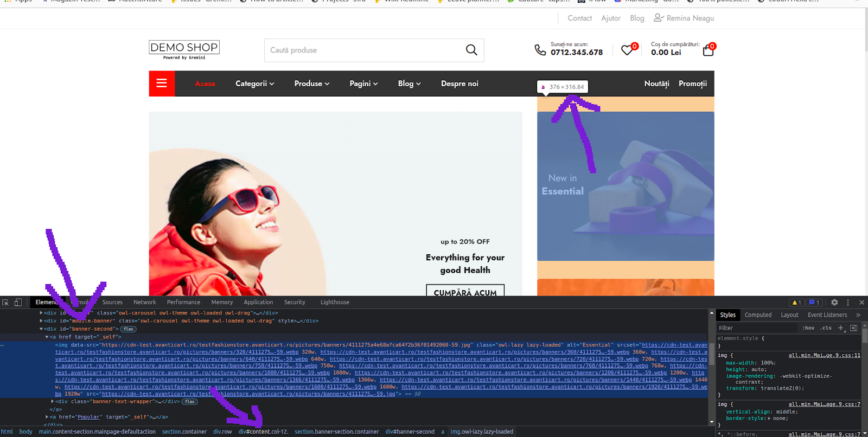Expand the Blog dropdown in navigation bar

(x=410, y=83)
